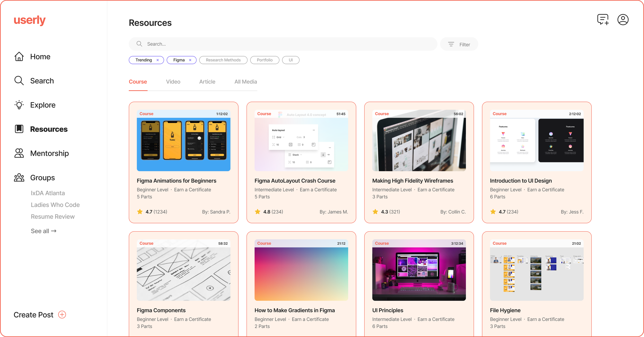Screen dimensions: 644x337
Task: Select the Resources bookmark icon
Action: pyautogui.click(x=19, y=129)
